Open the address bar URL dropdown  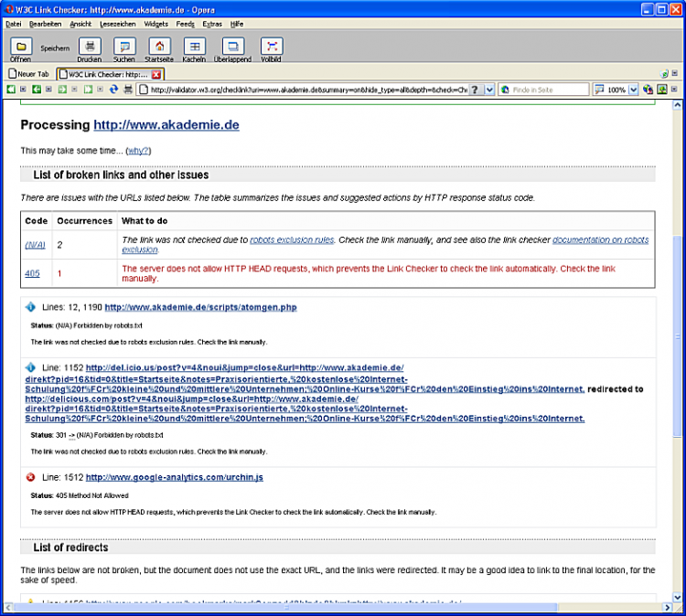tap(489, 90)
